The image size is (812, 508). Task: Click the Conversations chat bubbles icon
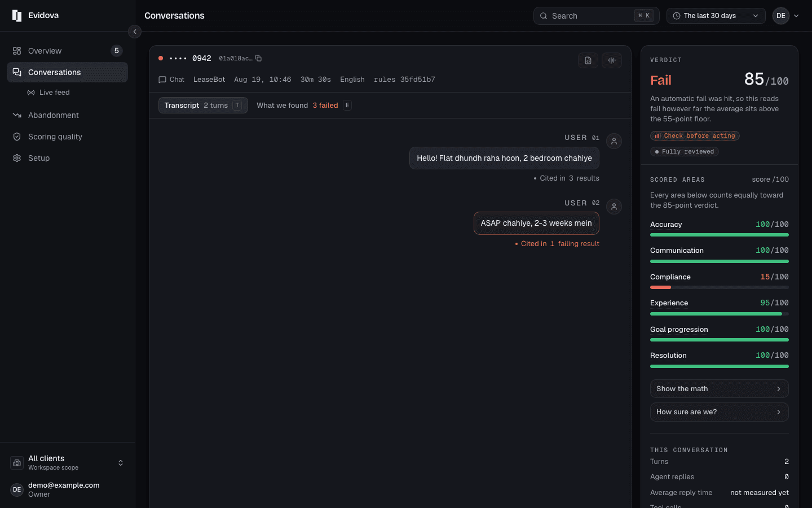pyautogui.click(x=17, y=72)
